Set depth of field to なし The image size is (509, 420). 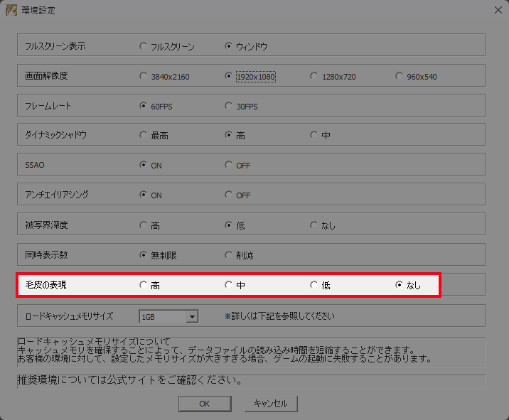314,225
